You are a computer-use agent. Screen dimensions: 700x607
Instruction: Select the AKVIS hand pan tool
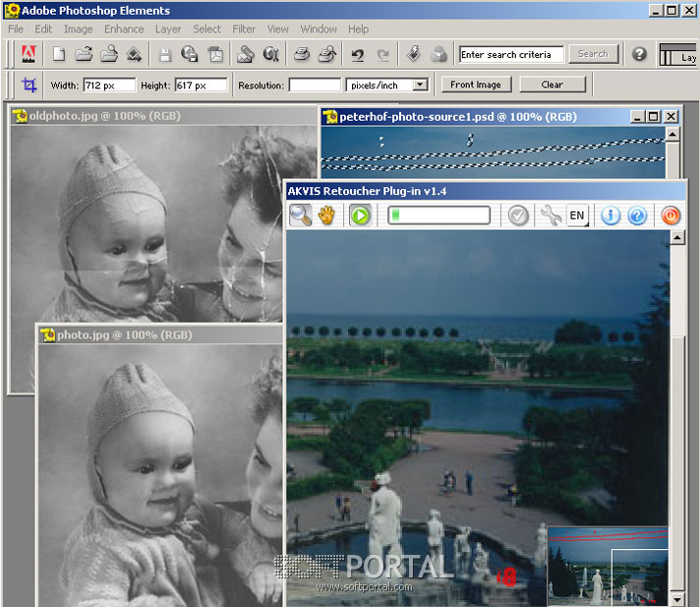[326, 215]
